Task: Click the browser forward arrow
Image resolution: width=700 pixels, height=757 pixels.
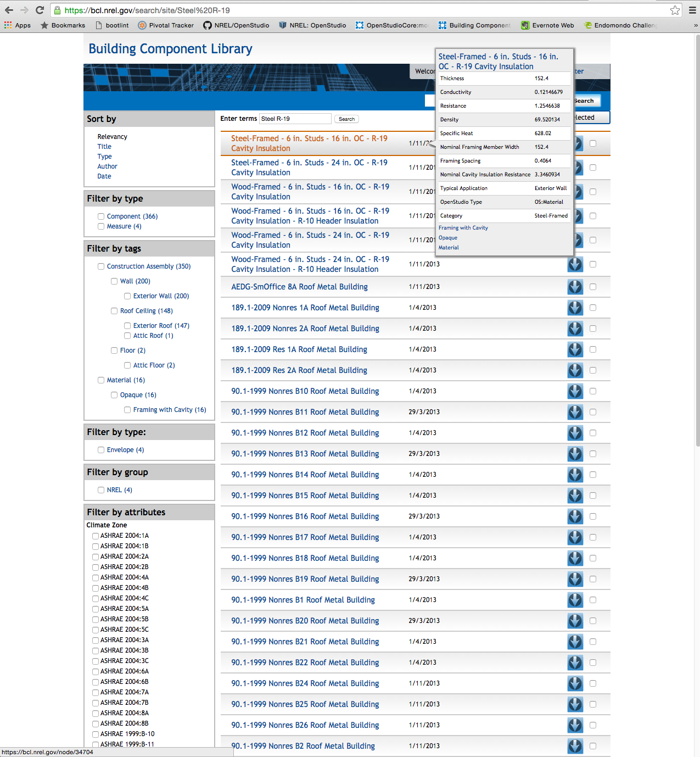Action: coord(24,10)
